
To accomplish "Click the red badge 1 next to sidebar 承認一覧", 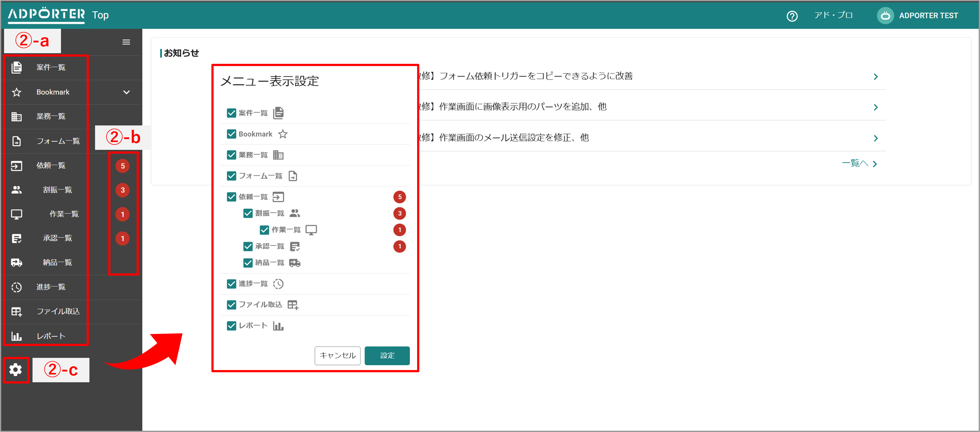I will (123, 239).
